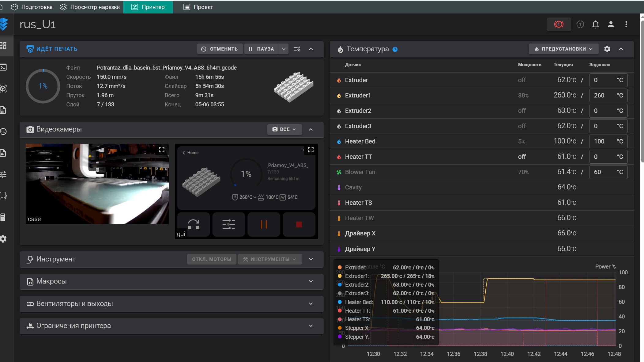
Task: Click the emergency stop icon
Action: [559, 24]
